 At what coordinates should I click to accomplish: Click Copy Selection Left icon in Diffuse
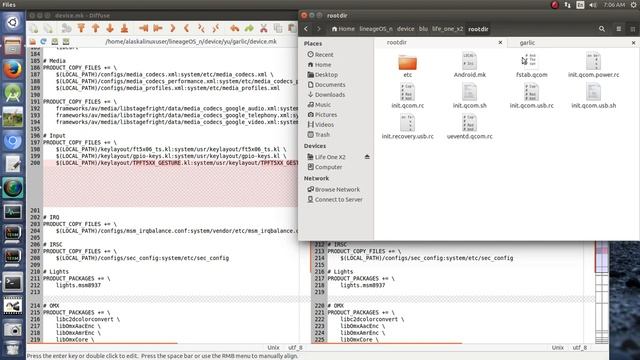(158, 28)
